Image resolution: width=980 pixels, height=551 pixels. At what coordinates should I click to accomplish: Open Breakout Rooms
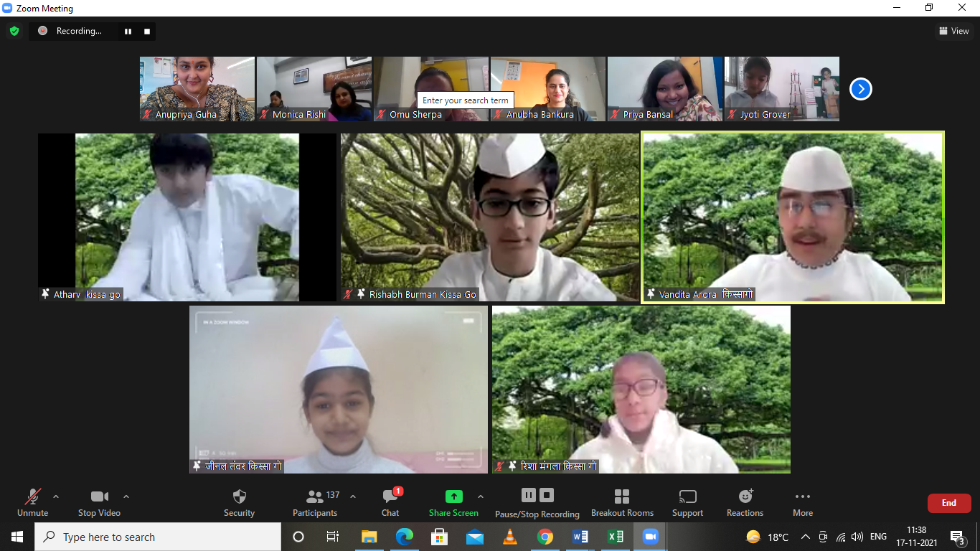[x=622, y=497]
